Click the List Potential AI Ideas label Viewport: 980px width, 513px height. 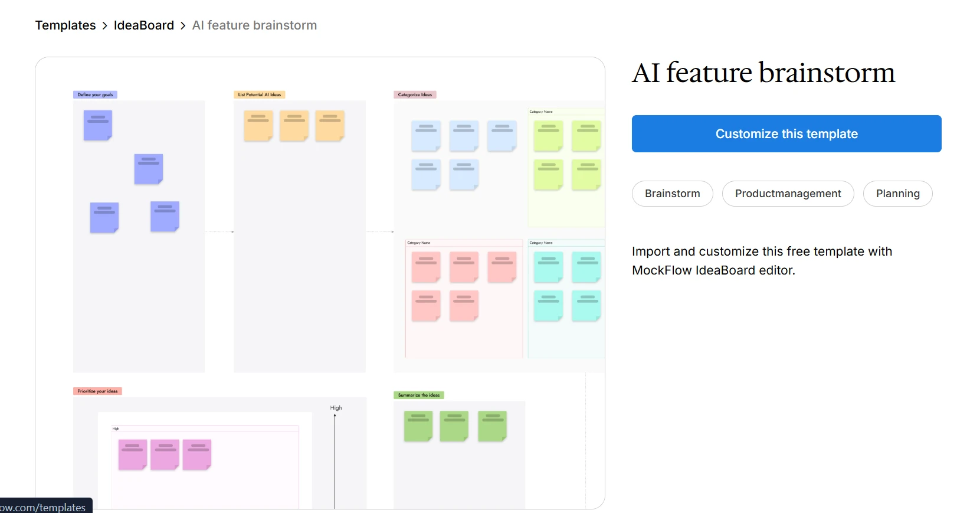point(260,94)
